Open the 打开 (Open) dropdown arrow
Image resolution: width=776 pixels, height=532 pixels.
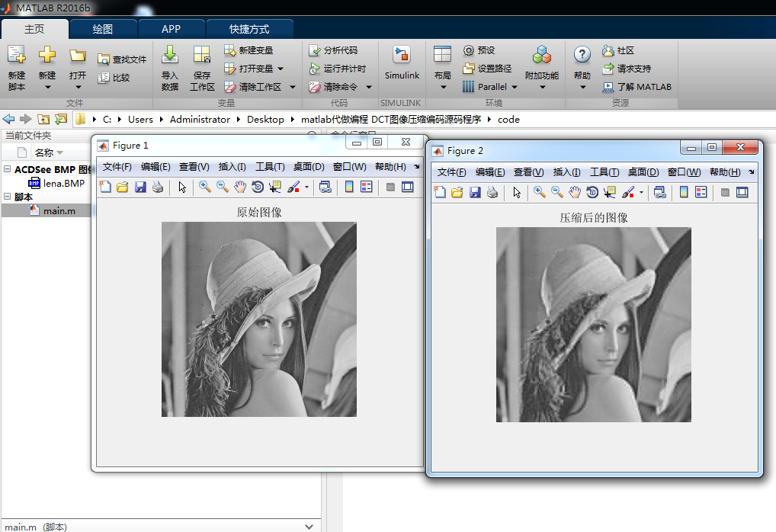[79, 87]
